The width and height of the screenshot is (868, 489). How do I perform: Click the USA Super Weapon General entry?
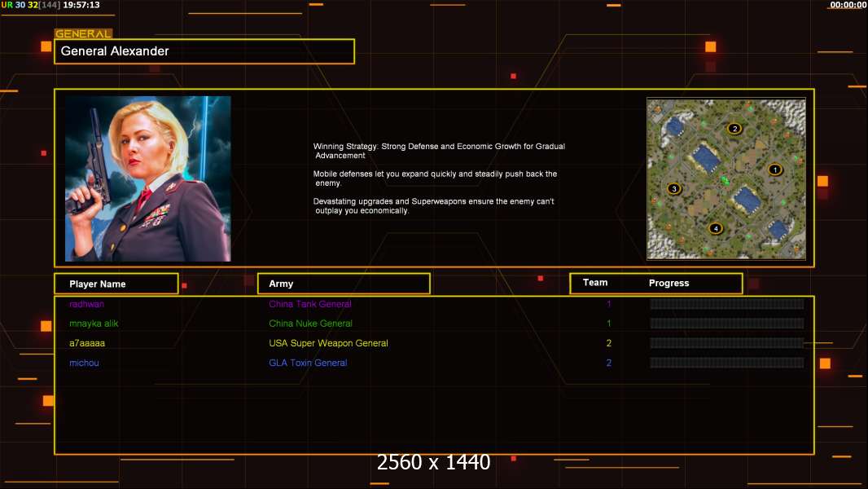pyautogui.click(x=328, y=343)
